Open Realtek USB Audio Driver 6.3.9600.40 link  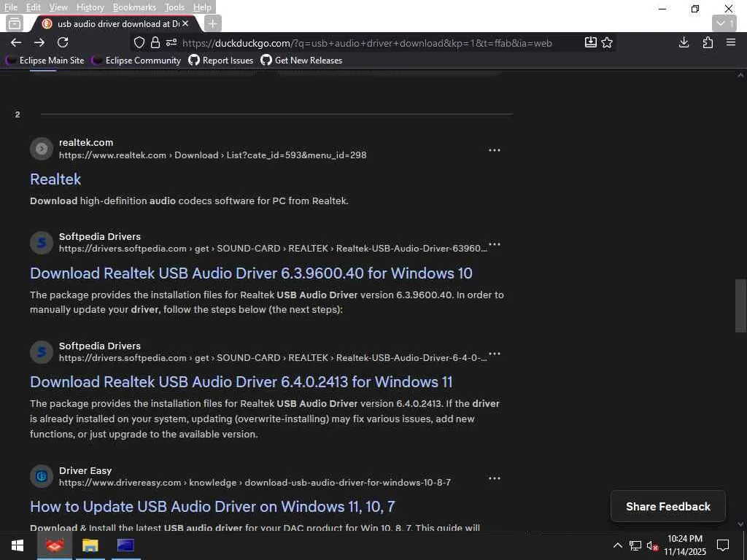(x=251, y=273)
